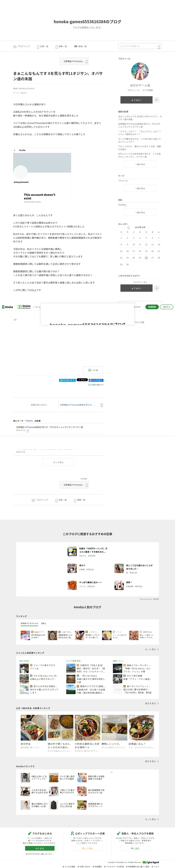Click the blog title honoka-games6553616384のブログ at the top
The width and height of the screenshot is (175, 868).
pos(87,22)
